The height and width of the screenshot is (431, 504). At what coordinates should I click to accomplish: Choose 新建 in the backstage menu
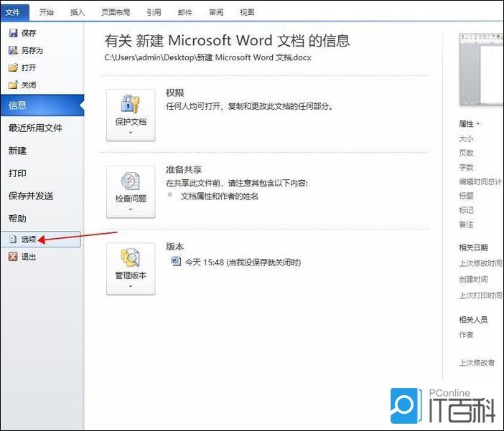(17, 151)
